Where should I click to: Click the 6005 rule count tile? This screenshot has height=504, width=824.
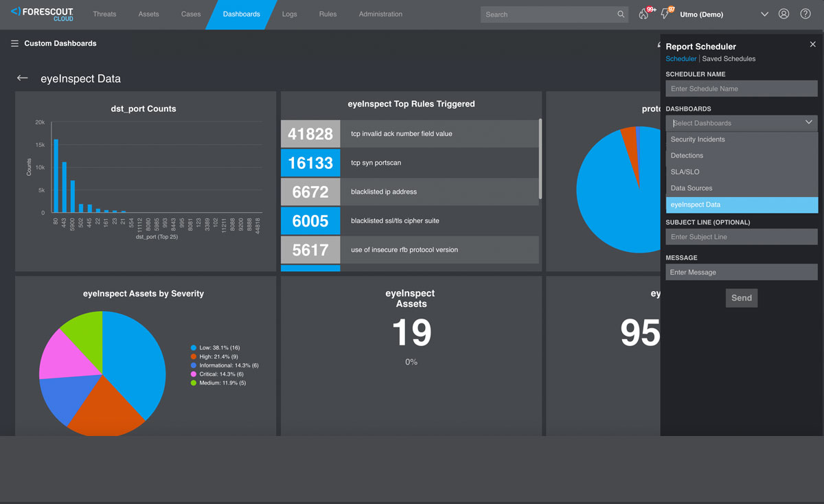[310, 220]
